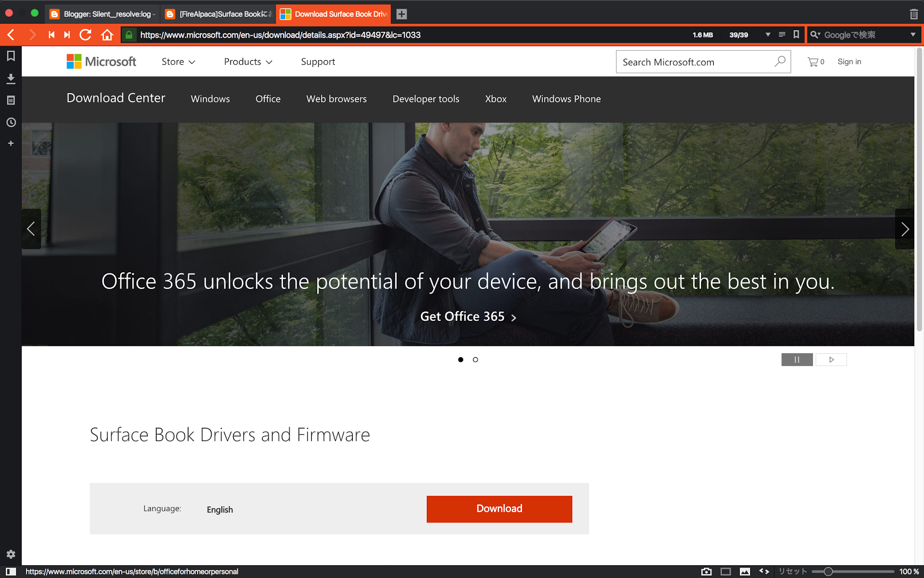Click the search engine magnifier icon
Image resolution: width=924 pixels, height=578 pixels.
815,35
